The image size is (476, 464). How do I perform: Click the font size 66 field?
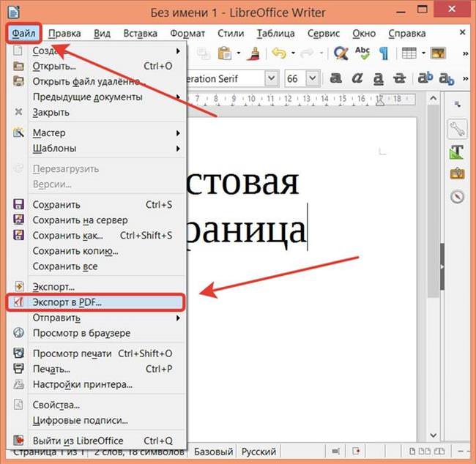point(295,78)
